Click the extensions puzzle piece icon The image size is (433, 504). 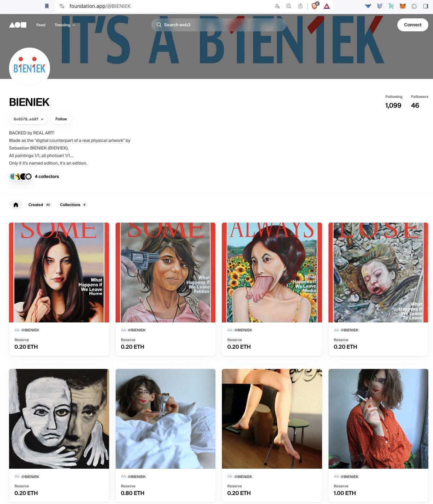(x=414, y=6)
